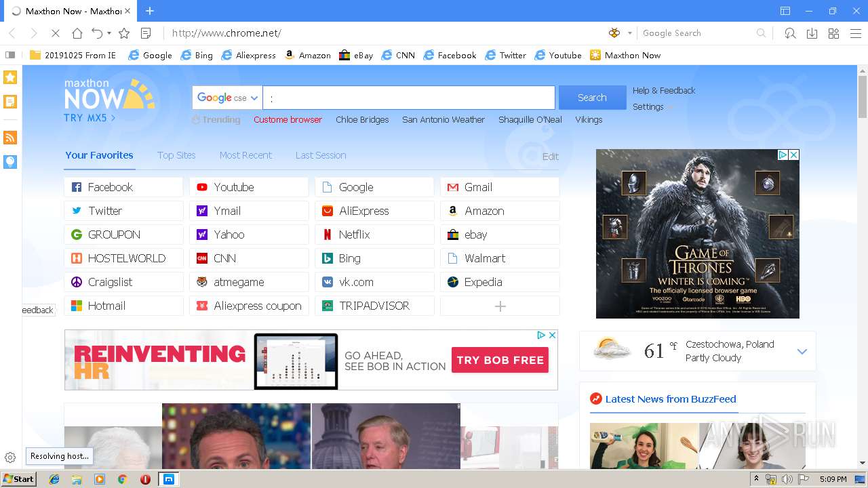Screen dimensions: 868x488
Task: Select the Maxthon Now browser tab
Action: [71, 11]
